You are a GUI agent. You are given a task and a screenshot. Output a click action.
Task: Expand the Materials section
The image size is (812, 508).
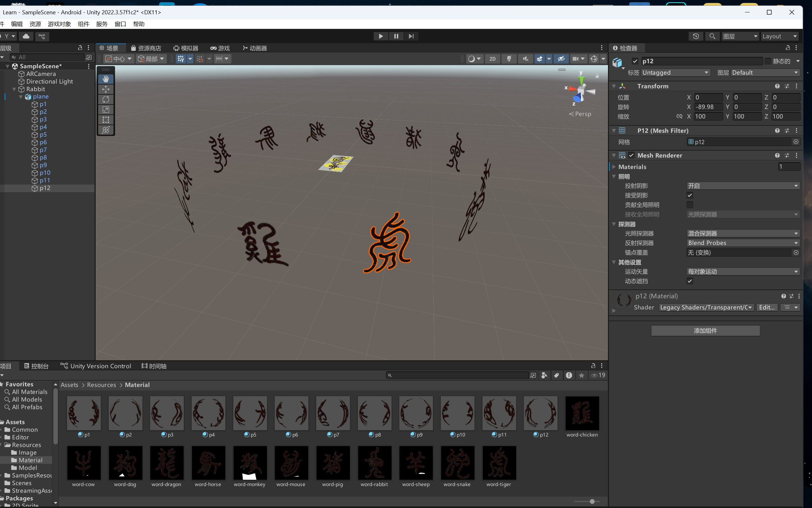point(614,167)
